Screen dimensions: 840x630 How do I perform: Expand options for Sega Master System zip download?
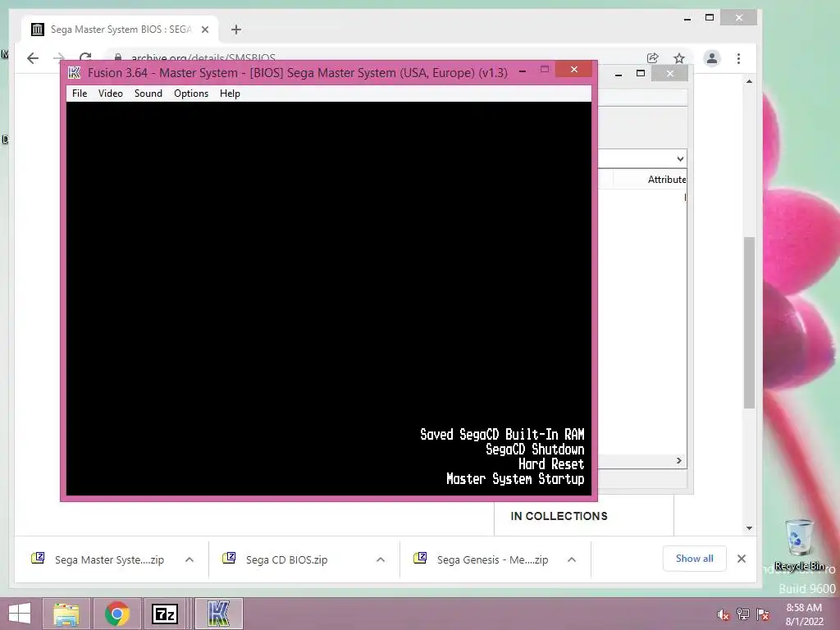(x=189, y=559)
